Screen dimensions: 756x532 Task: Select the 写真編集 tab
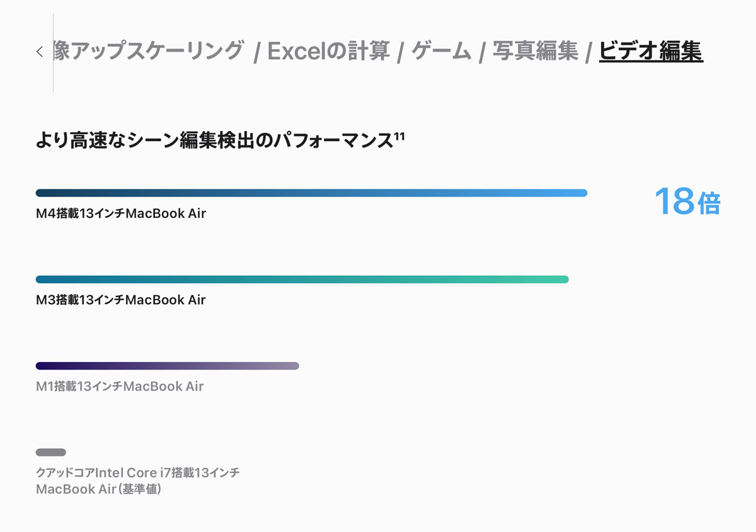pos(535,51)
